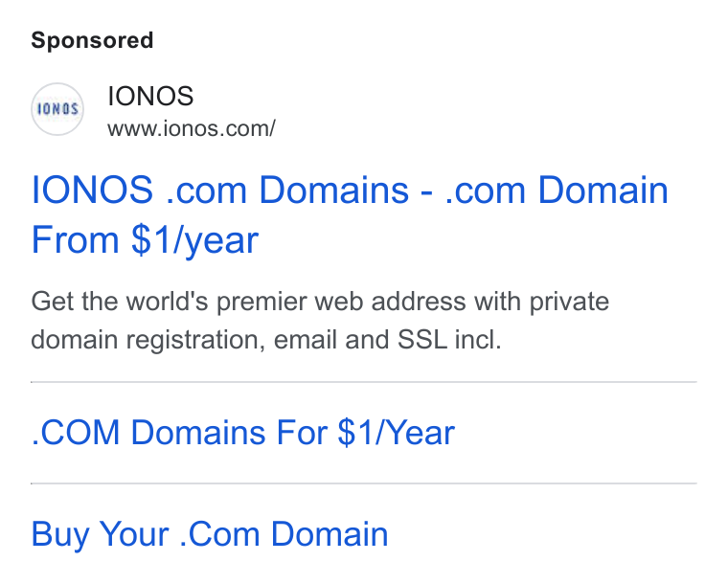Choose the $1/Year .COM Domains offer
728x584 pixels.
[242, 433]
